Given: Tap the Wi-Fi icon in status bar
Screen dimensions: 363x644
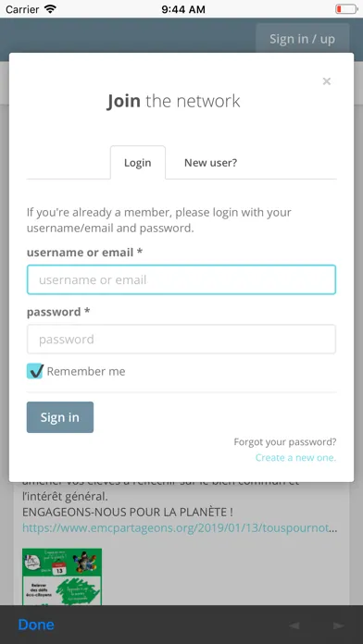Looking at the screenshot, I should 51,9.
